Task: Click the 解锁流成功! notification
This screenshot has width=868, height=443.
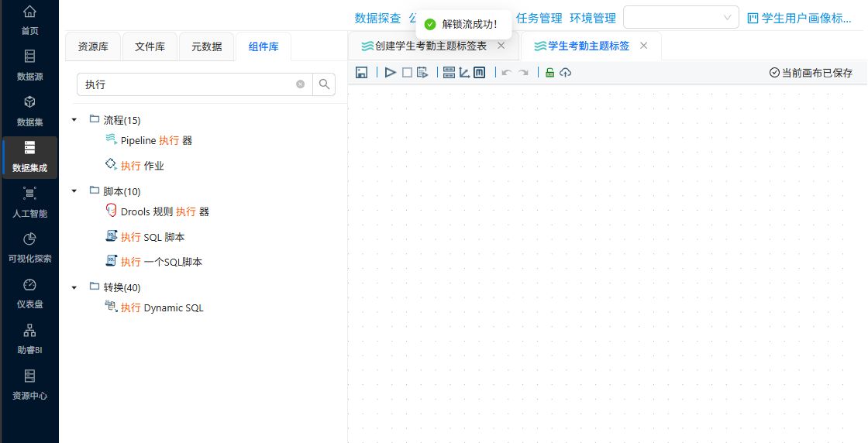Action: (463, 24)
